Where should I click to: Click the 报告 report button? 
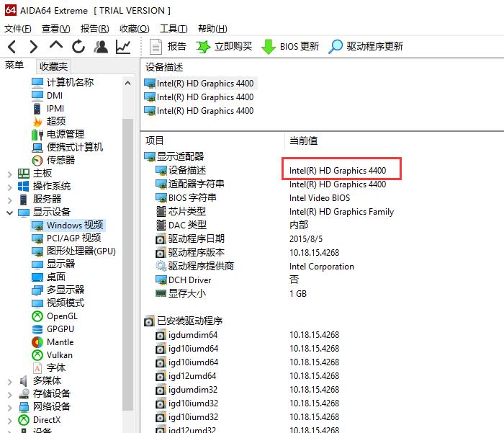click(x=168, y=47)
